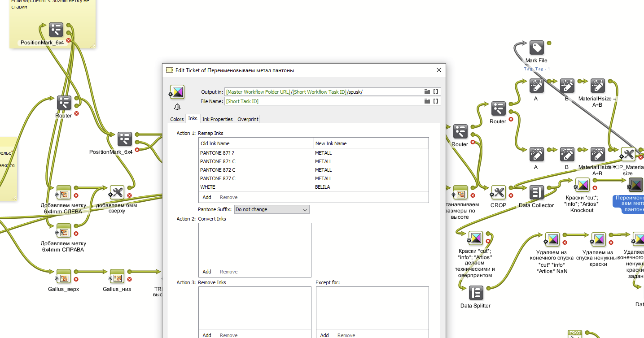Insert SmartName in the File Name field
Viewport: 644px width, 338px height.
435,101
